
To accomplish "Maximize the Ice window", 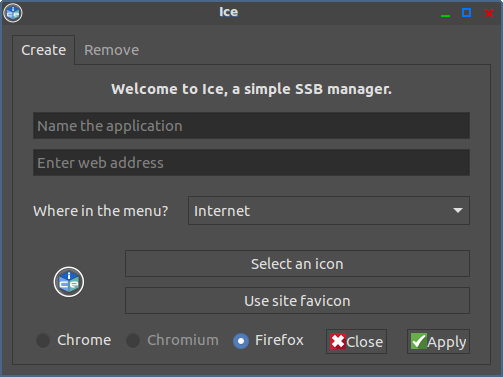I will [466, 13].
